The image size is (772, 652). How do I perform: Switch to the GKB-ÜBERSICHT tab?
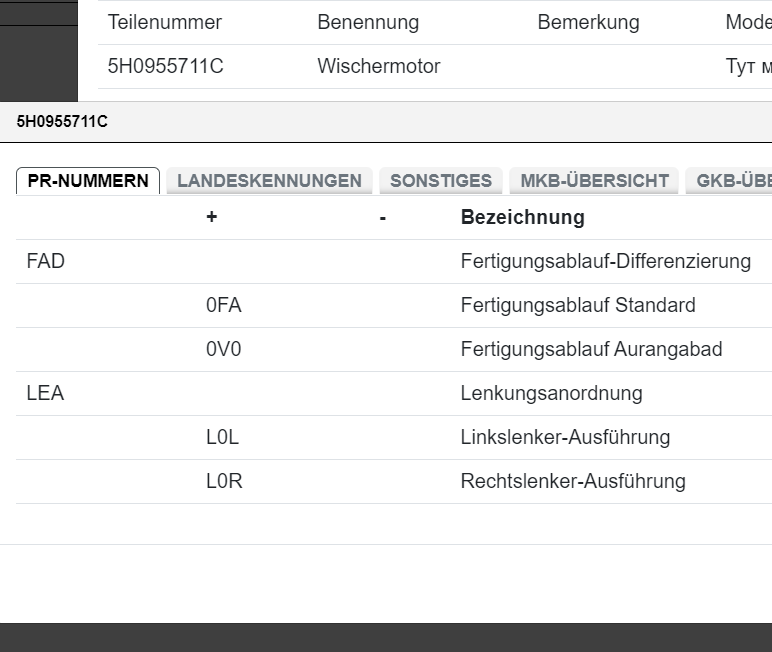(x=732, y=181)
